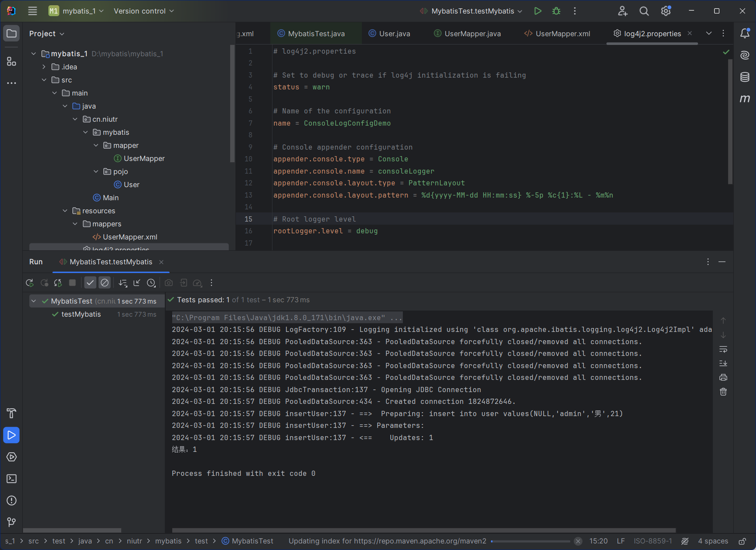Toggle Show Ignored tests filter
756x550 pixels.
point(105,283)
